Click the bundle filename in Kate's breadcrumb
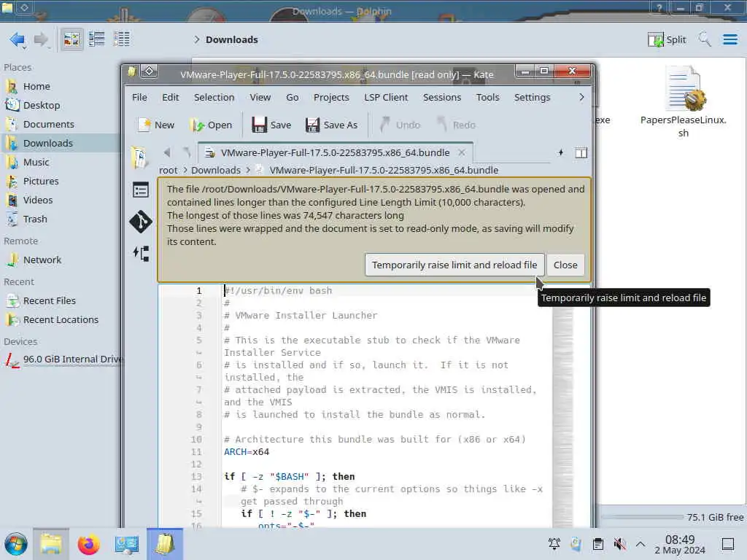The width and height of the screenshot is (747, 560). 384,170
